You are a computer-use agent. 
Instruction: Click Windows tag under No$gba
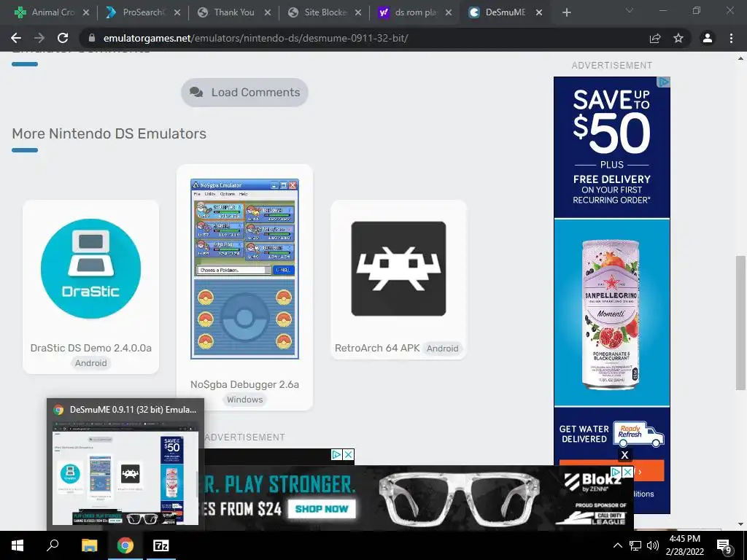click(x=244, y=400)
